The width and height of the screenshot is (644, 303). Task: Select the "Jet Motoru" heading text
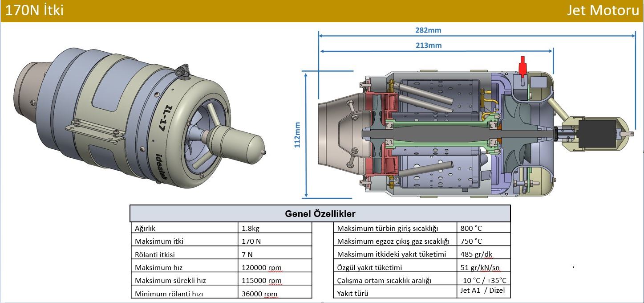(603, 10)
